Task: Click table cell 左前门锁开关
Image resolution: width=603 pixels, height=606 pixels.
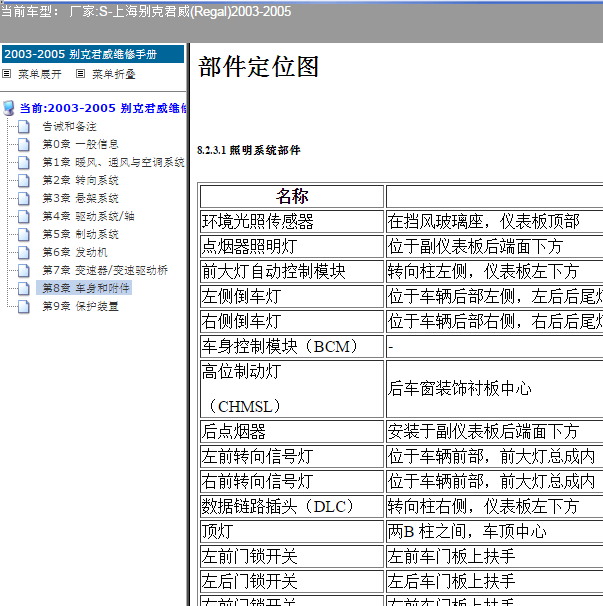Action: (292, 557)
